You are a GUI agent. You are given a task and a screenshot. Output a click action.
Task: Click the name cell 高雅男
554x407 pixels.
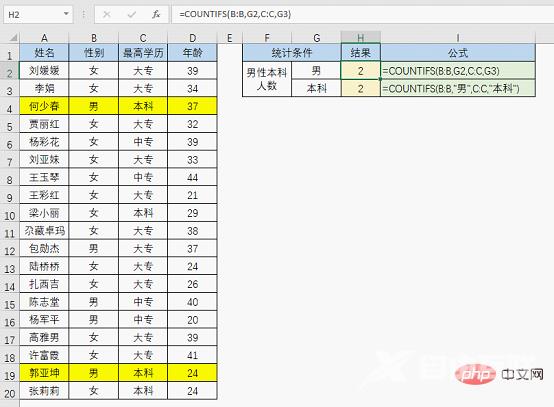tap(44, 337)
